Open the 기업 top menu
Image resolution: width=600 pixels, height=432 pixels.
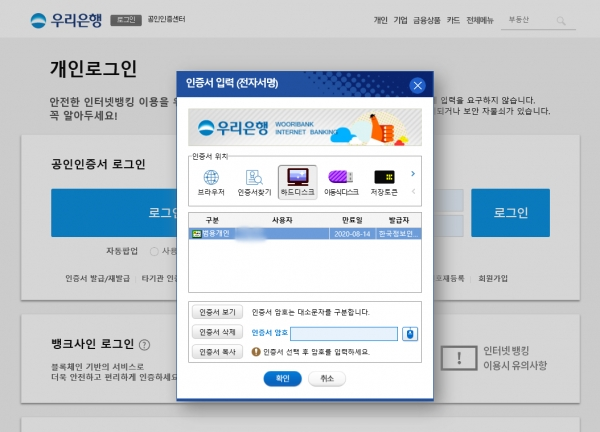(400, 20)
